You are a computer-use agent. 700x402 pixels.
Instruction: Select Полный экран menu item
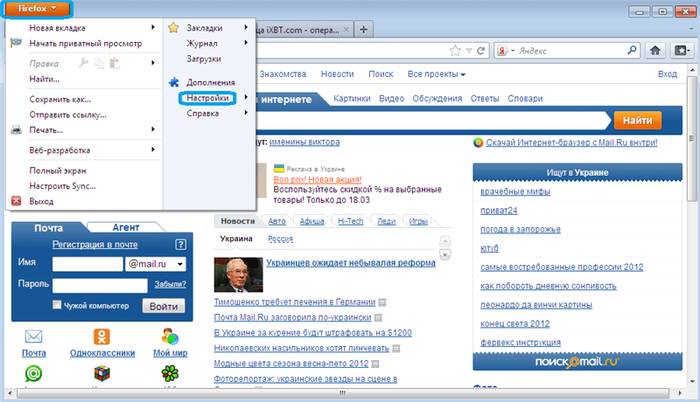(58, 171)
